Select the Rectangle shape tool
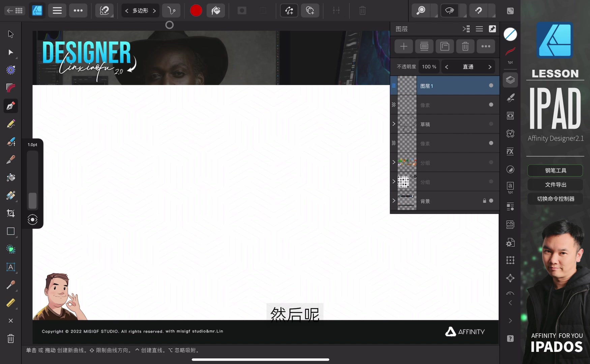590x364 pixels. (10, 231)
